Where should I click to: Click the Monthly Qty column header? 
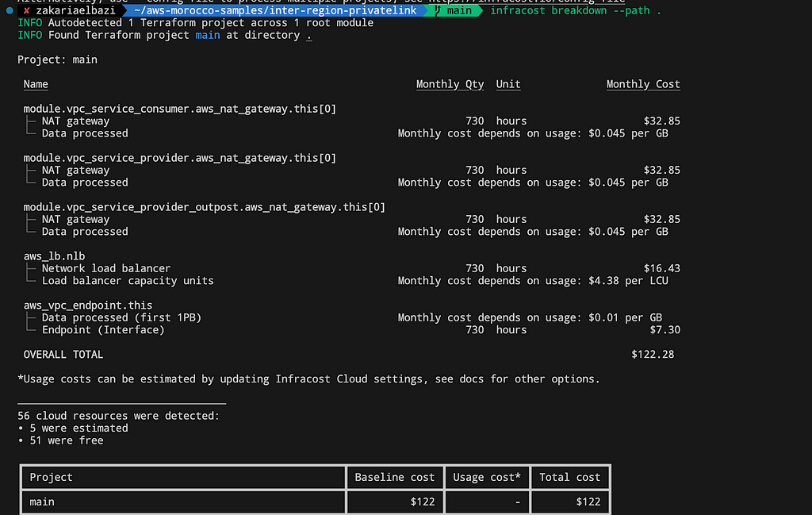pyautogui.click(x=450, y=84)
